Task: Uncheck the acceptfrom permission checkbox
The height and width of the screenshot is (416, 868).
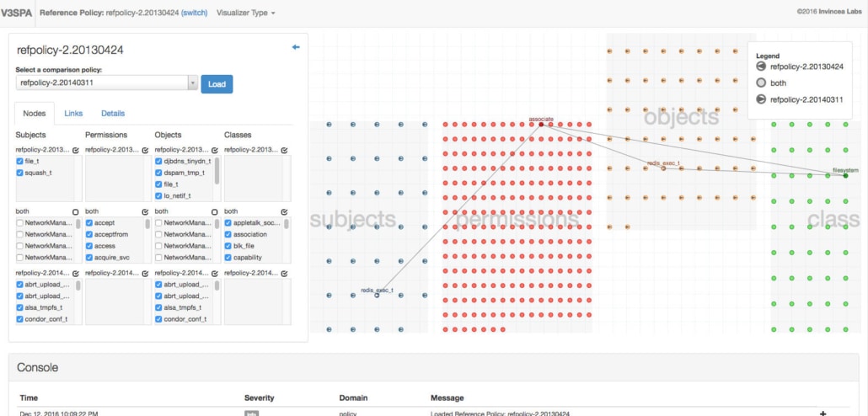Action: 89,234
